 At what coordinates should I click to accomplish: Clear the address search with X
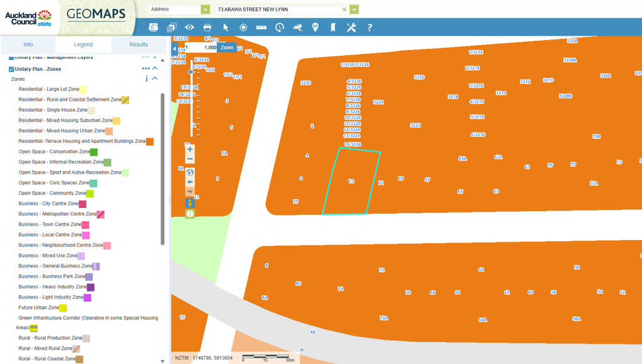pyautogui.click(x=344, y=9)
